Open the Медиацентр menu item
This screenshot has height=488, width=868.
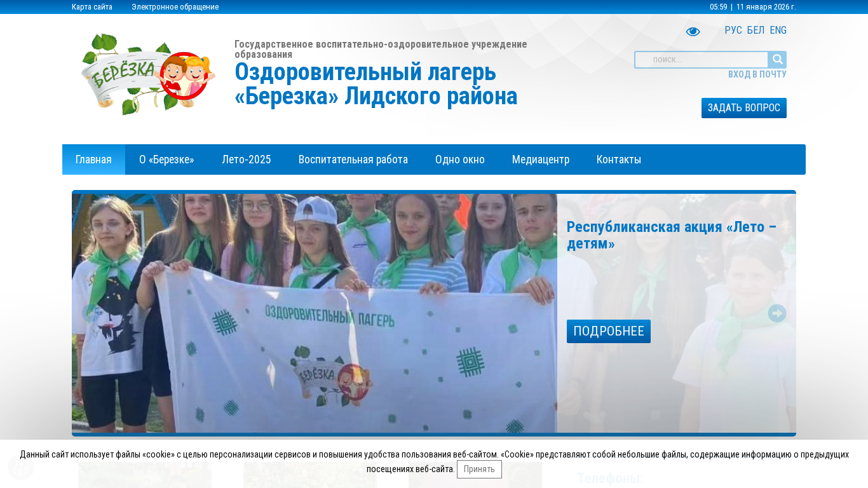[541, 159]
